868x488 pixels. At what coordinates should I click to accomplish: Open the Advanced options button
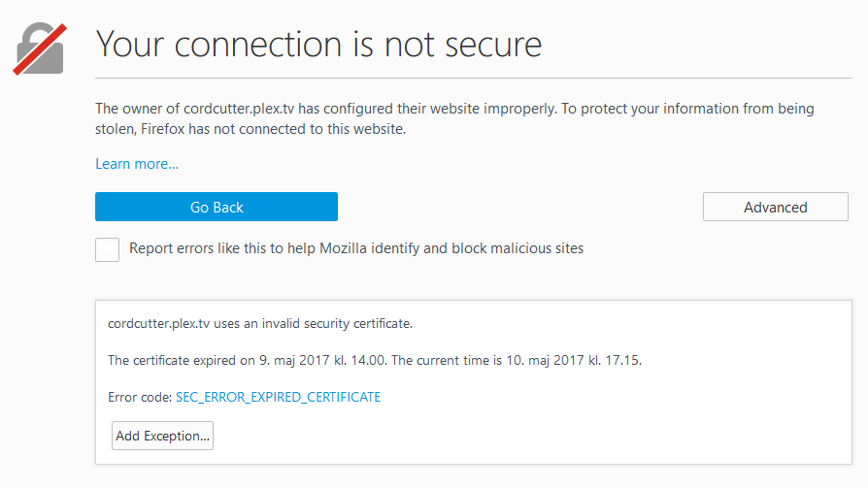(x=775, y=207)
